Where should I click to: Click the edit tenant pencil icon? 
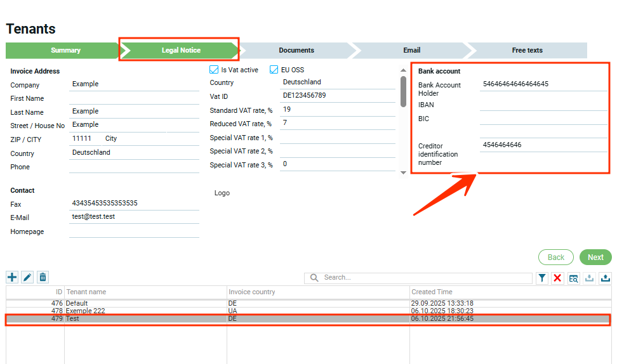click(x=27, y=277)
